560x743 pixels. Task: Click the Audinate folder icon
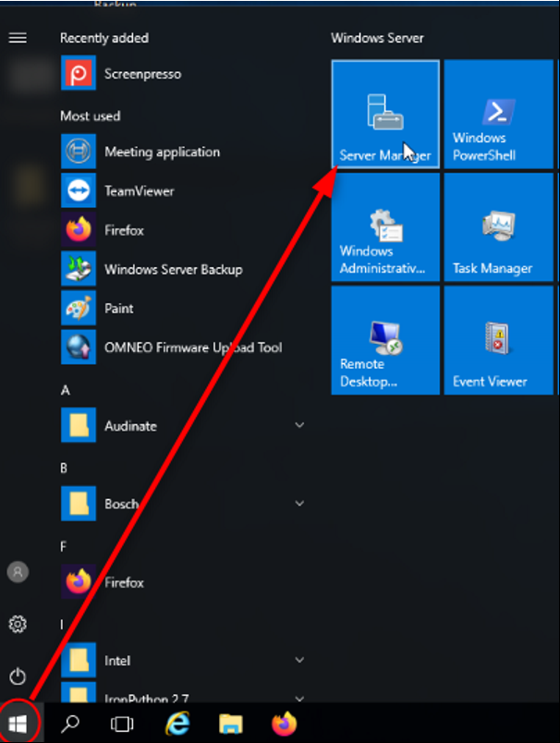click(x=79, y=425)
